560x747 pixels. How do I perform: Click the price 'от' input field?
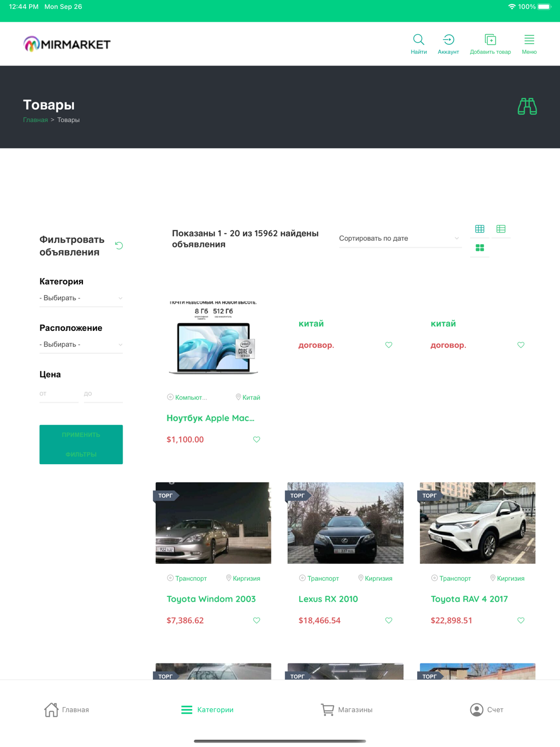click(59, 394)
